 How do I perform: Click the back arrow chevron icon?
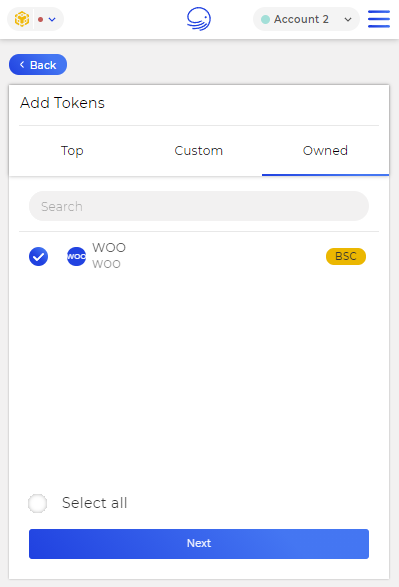(22, 65)
